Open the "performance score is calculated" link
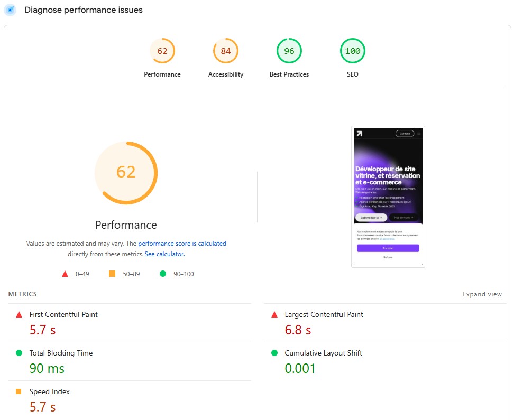Screen dimensions: 514x420 click(182, 244)
